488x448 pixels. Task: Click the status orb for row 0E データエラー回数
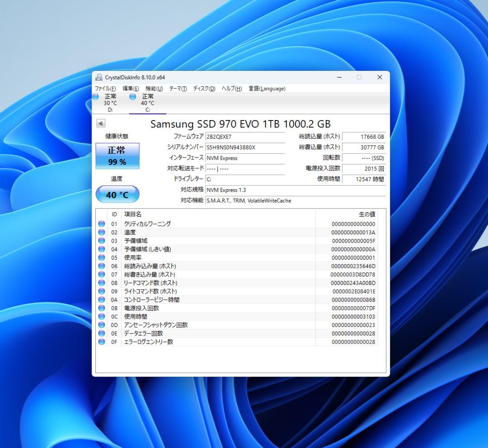(102, 333)
